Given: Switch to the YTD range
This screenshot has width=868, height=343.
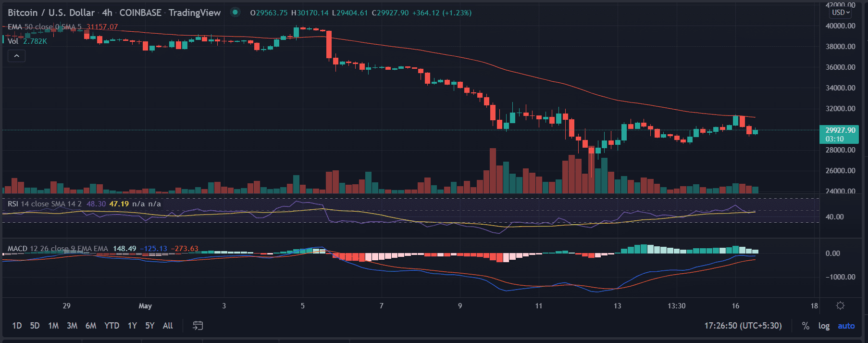Looking at the screenshot, I should 112,326.
